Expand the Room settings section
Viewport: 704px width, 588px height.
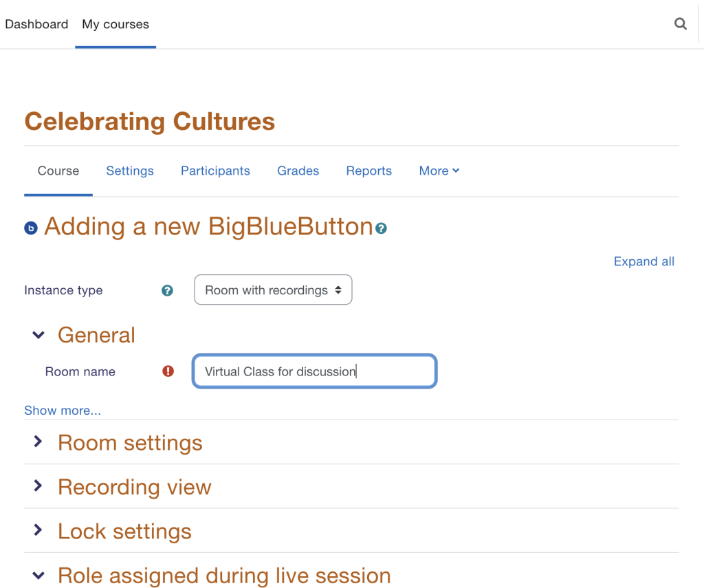click(38, 442)
